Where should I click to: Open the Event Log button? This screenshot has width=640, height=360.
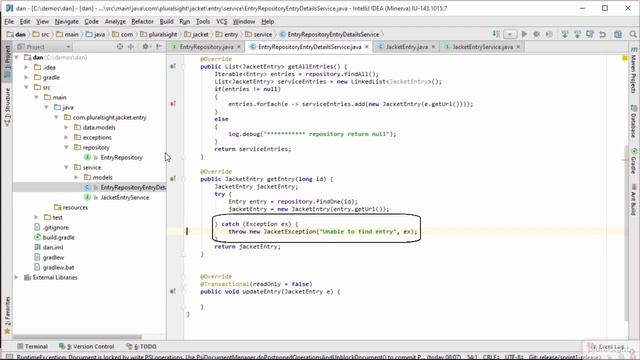pos(607,346)
